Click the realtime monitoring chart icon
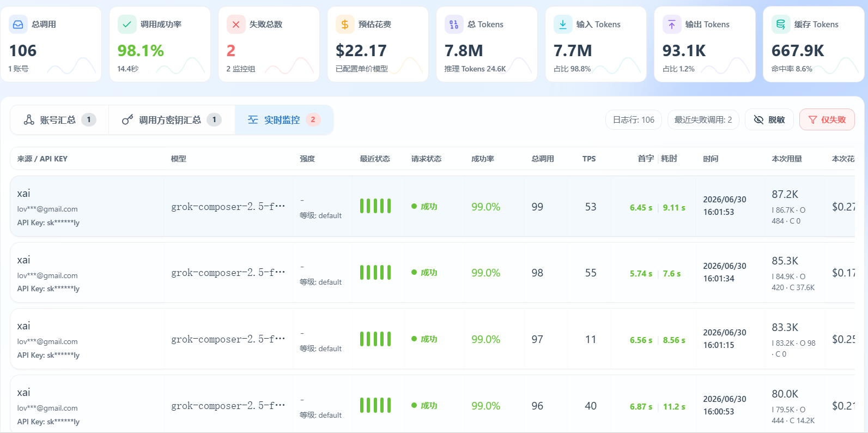This screenshot has height=433, width=868. (x=253, y=119)
